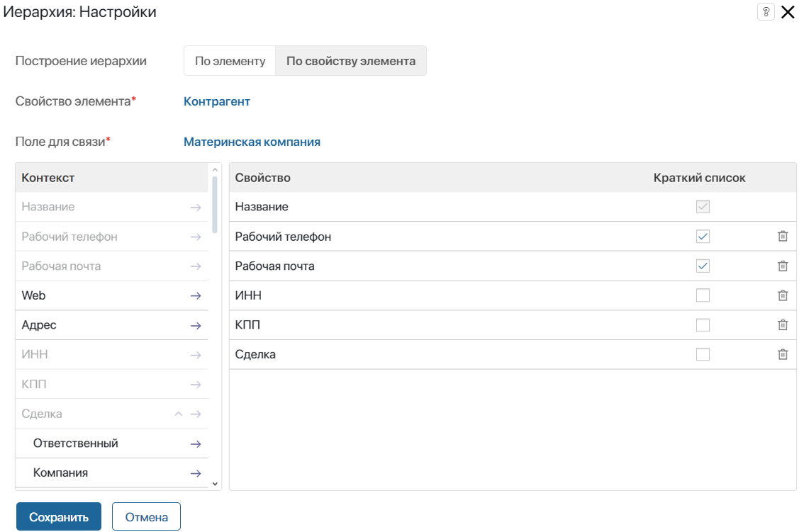The image size is (804, 532).
Task: Click the arrow beside Название in the context list
Action: (196, 207)
